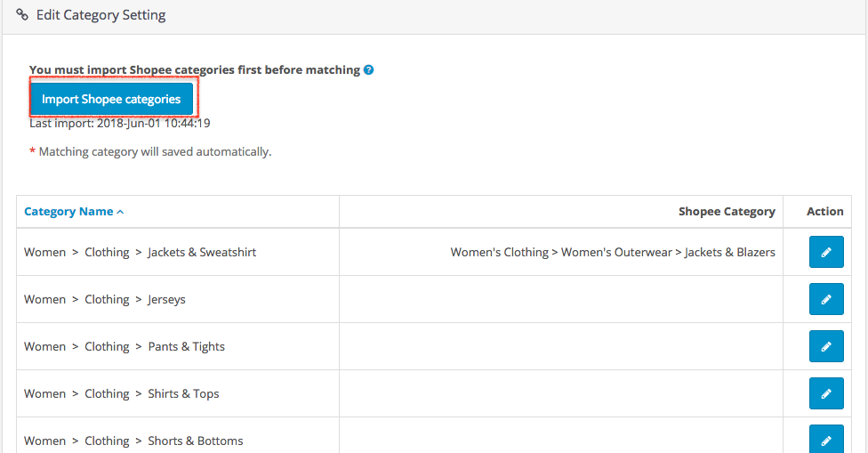Click empty Shopee Category cell for Shirts & Tops
This screenshot has height=453, width=868.
pos(560,393)
